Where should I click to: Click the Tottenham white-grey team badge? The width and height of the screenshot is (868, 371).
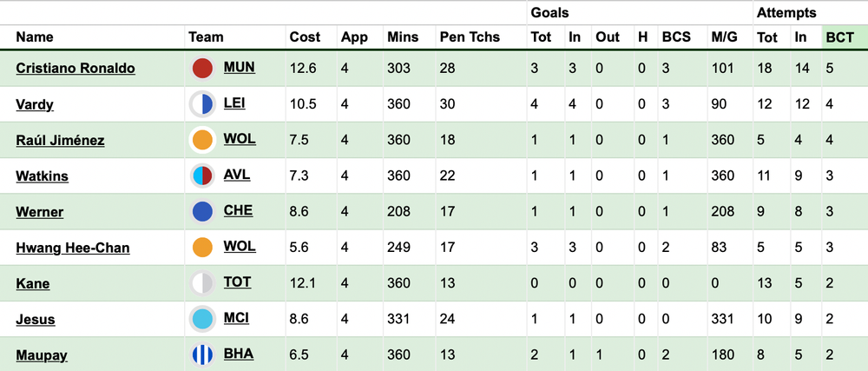[x=202, y=283]
